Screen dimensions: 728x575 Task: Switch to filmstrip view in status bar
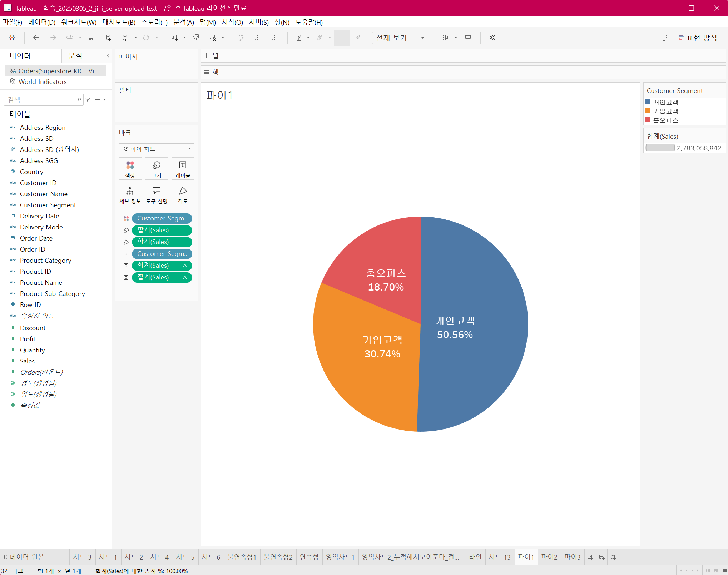coord(716,570)
